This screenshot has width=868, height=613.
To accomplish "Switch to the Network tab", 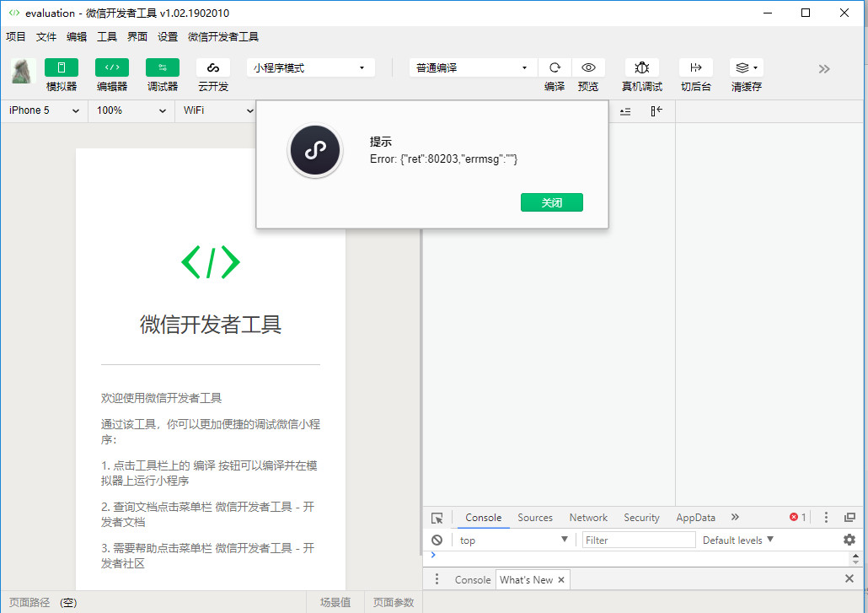I will click(588, 518).
